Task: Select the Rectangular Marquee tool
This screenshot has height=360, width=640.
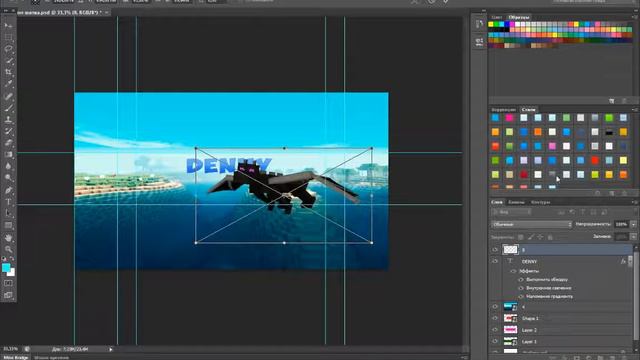Action: [x=8, y=37]
